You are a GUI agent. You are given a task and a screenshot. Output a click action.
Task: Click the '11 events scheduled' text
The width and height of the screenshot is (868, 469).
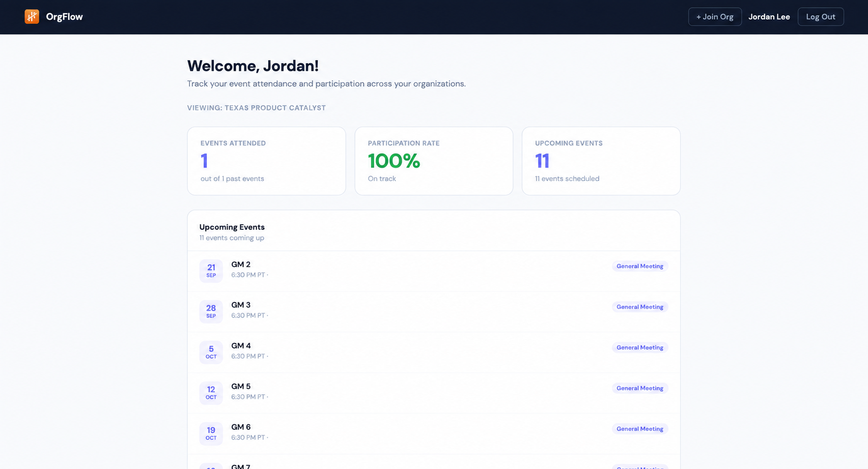567,179
